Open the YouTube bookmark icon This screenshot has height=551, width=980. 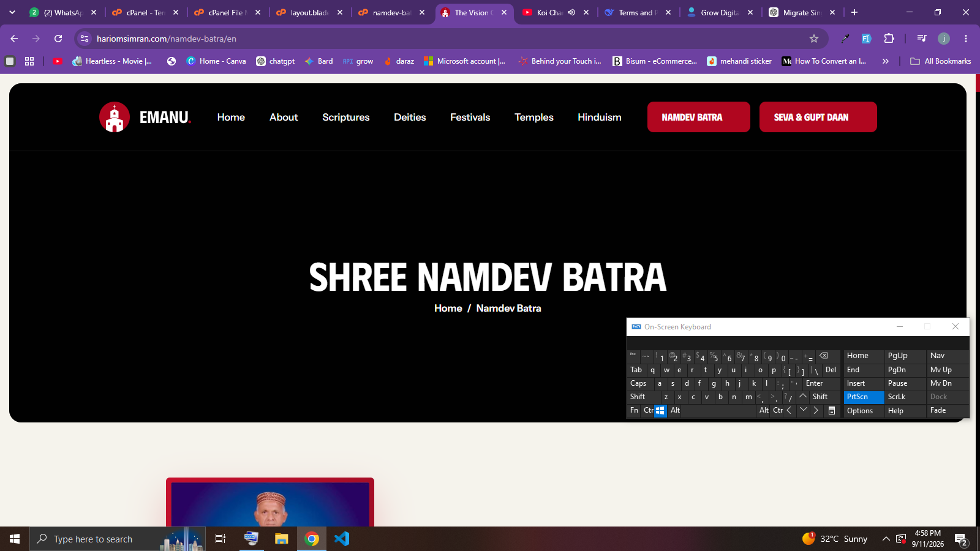pyautogui.click(x=58, y=61)
